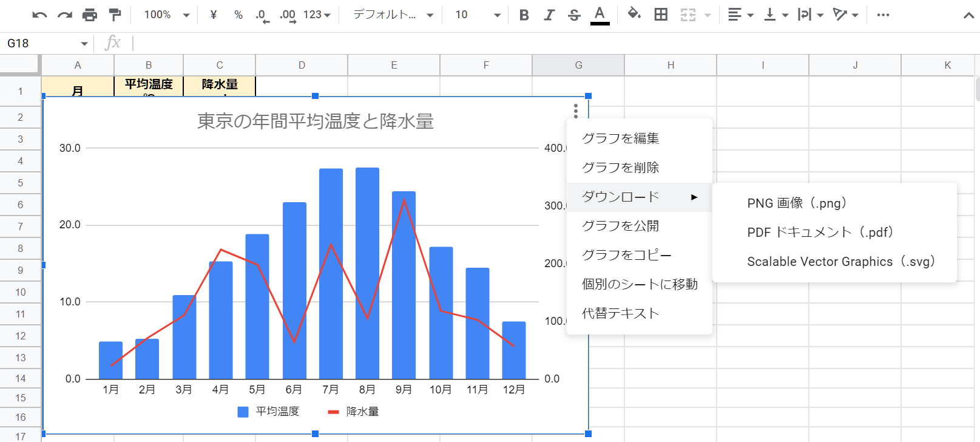Format as currency with yen icon
The image size is (980, 442).
(213, 15)
